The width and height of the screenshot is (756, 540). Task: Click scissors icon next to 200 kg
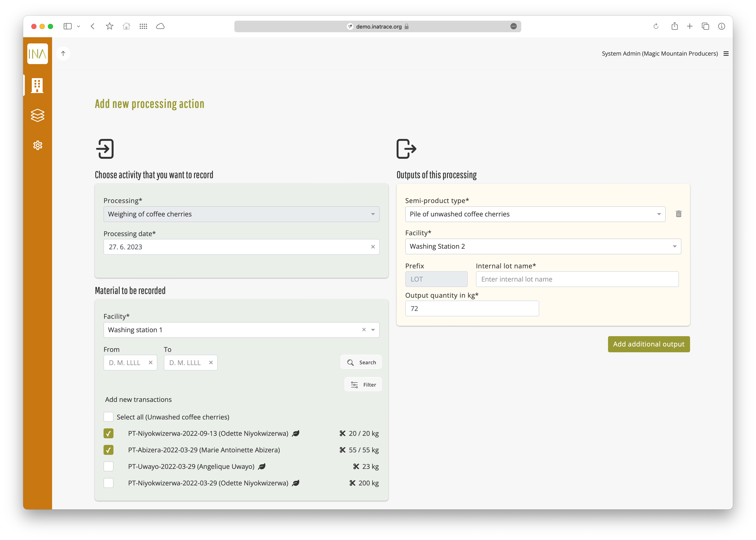[352, 483]
